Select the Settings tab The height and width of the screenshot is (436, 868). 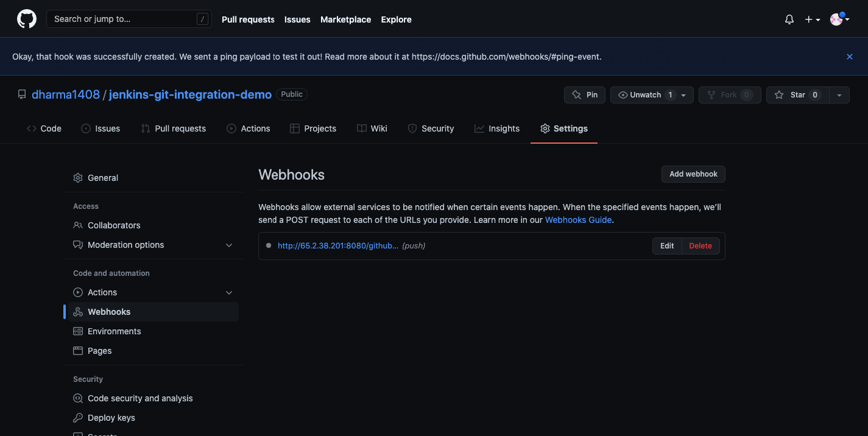pos(564,128)
